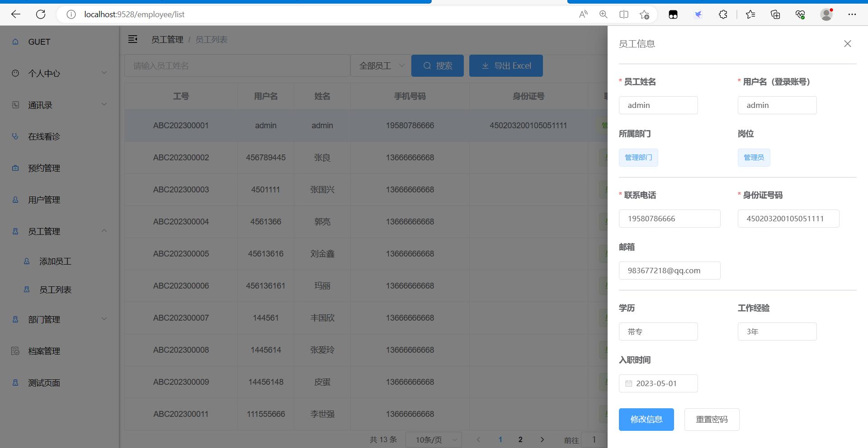Image resolution: width=868 pixels, height=448 pixels.
Task: Click the 预约管理 briefcase sidebar icon
Action: click(x=15, y=168)
